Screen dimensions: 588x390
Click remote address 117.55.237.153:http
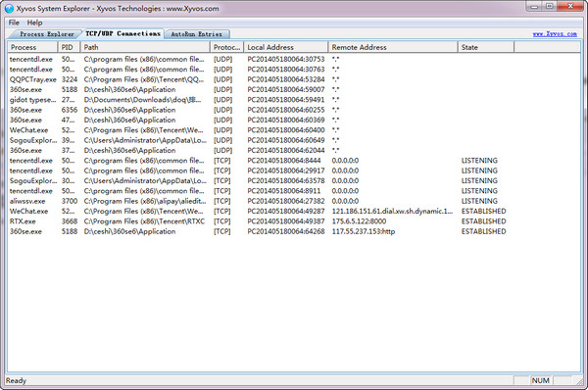[x=364, y=231]
